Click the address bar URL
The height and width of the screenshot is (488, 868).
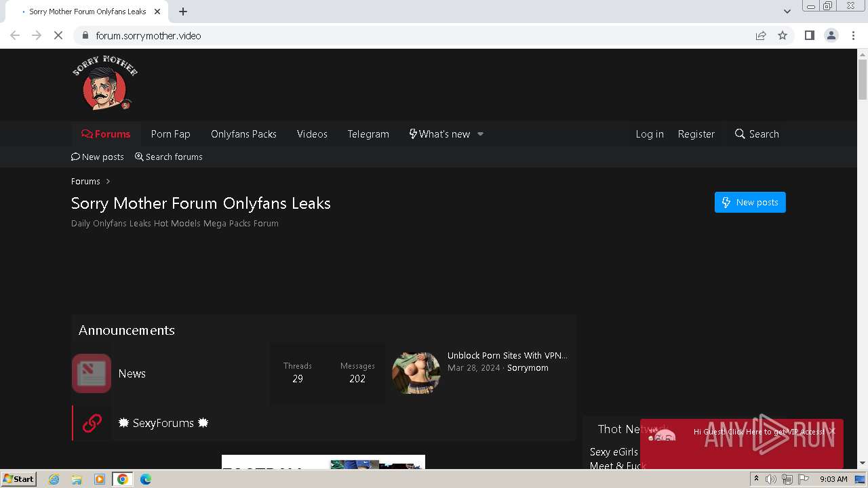[x=149, y=36]
